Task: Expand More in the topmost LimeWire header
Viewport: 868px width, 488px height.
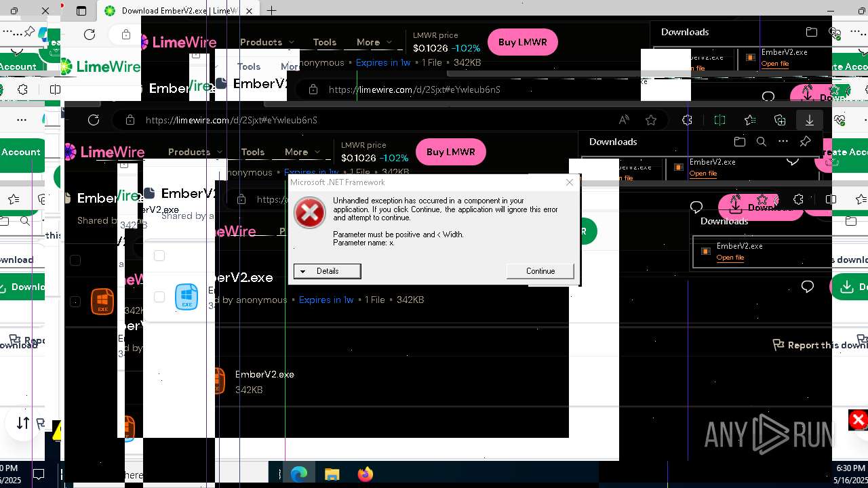Action: pyautogui.click(x=374, y=42)
